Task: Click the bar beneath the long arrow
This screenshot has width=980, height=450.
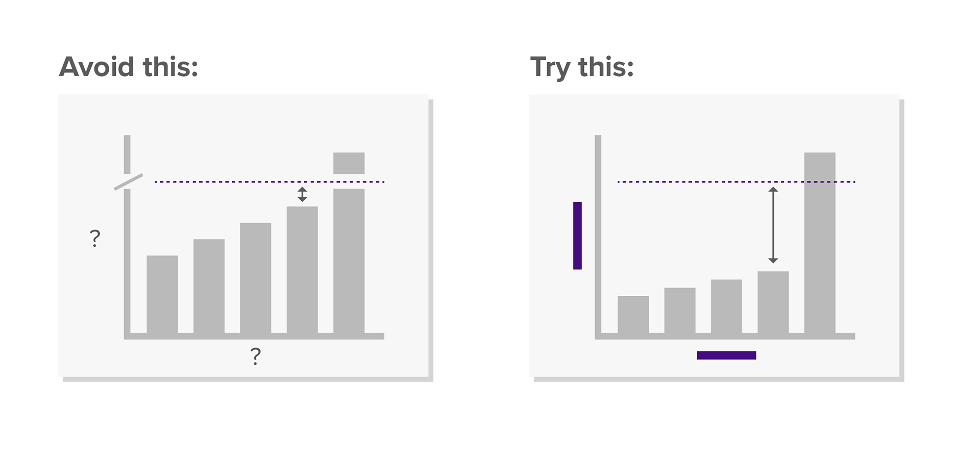Action: (773, 302)
